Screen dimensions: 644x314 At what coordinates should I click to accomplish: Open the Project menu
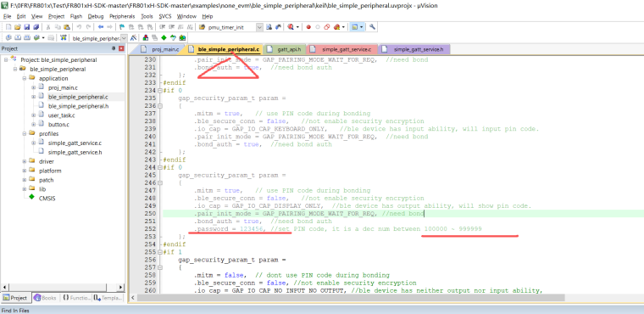pos(56,16)
